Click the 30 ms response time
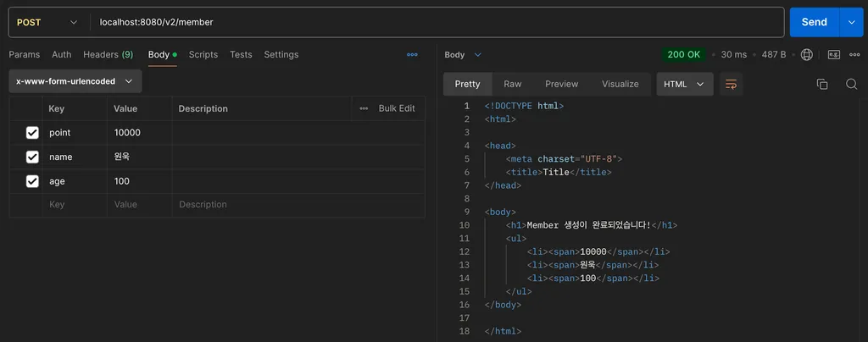 [x=733, y=55]
